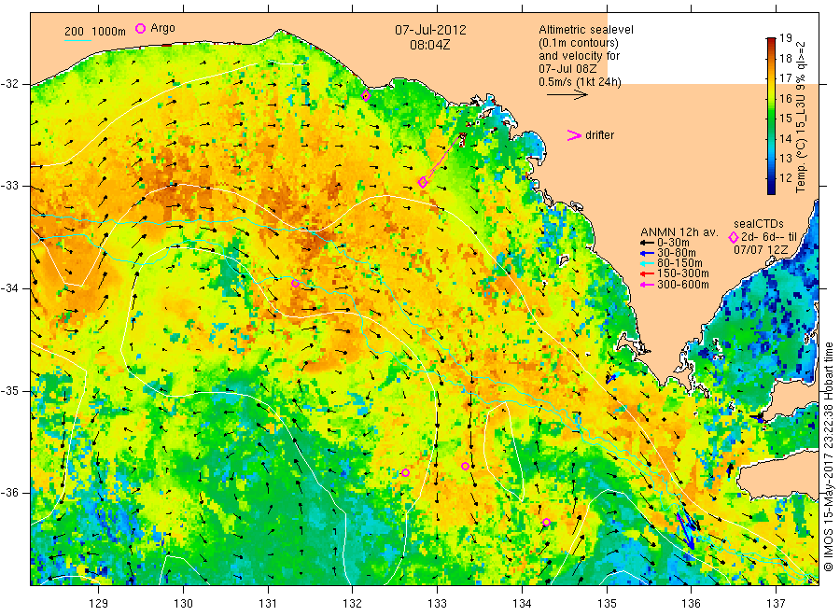
Task: Select Argo float marker near 34°S 131.3°E
Action: click(x=295, y=284)
